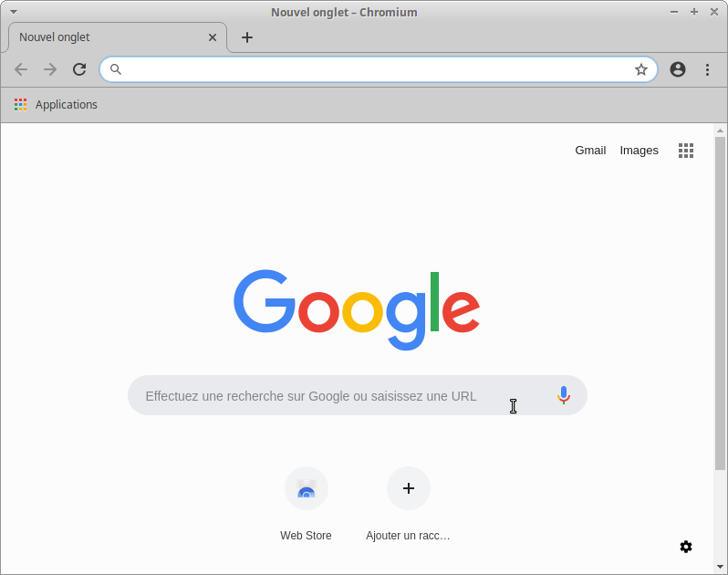Click the plus icon to add shortcut

pos(409,489)
